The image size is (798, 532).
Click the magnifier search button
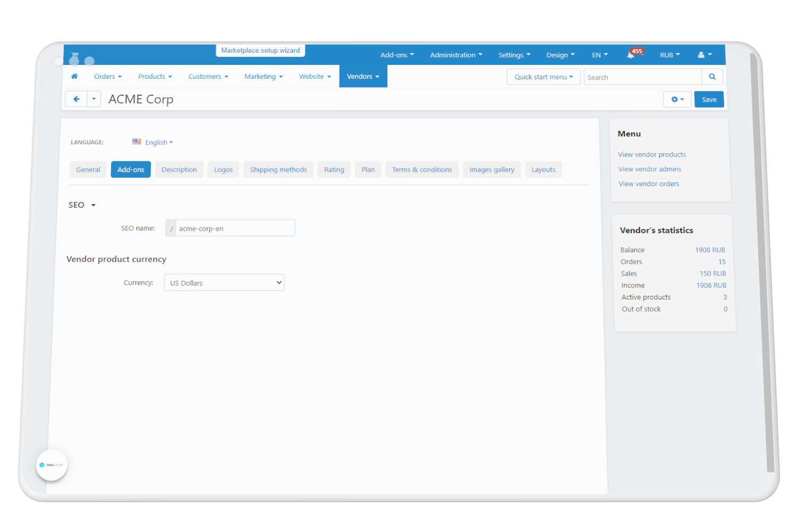(x=712, y=77)
